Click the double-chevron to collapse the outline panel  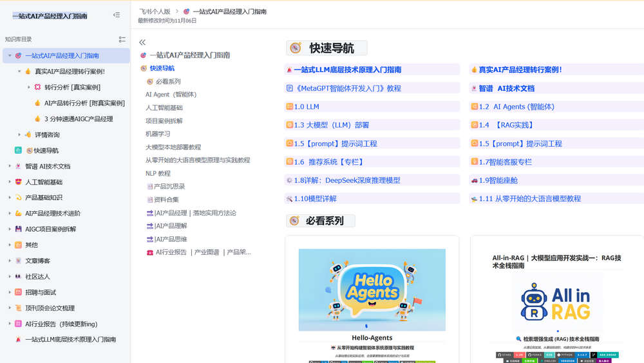142,42
